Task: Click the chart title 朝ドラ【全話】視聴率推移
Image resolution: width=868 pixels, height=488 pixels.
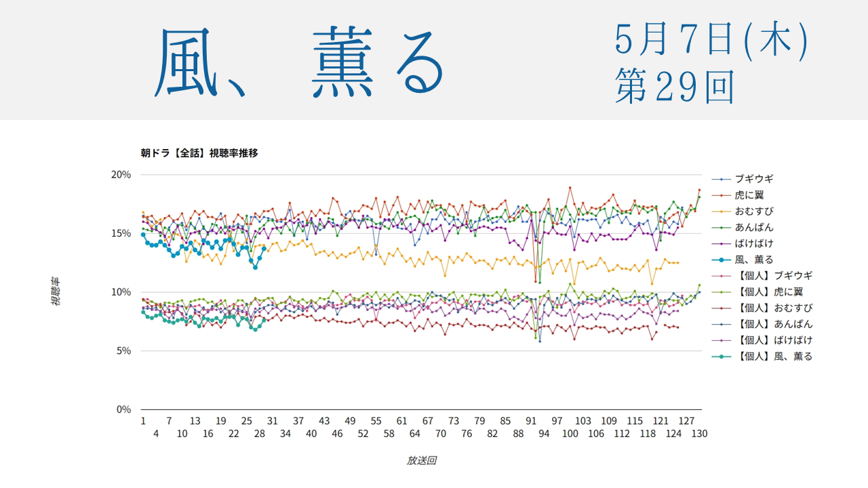Action: (199, 153)
